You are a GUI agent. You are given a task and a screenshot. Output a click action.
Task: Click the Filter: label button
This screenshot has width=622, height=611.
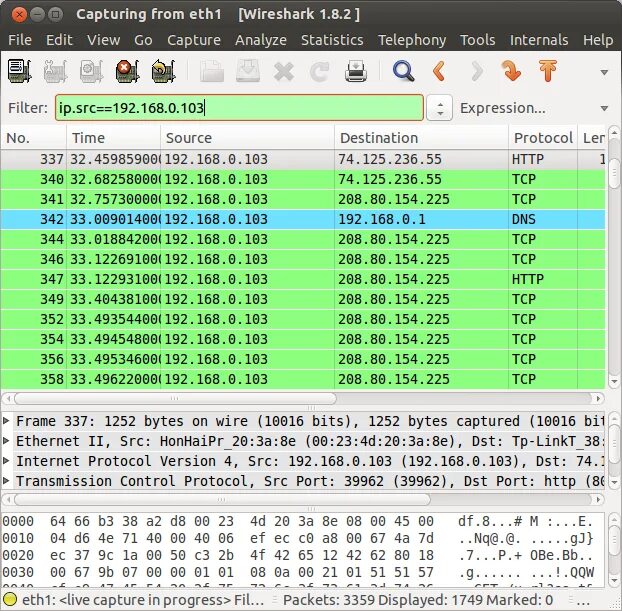point(27,108)
